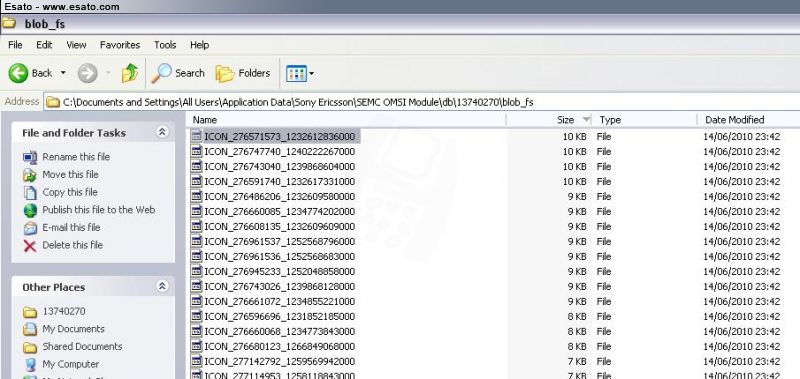Open the Help menu
Screen dimensions: 800x379
click(199, 45)
